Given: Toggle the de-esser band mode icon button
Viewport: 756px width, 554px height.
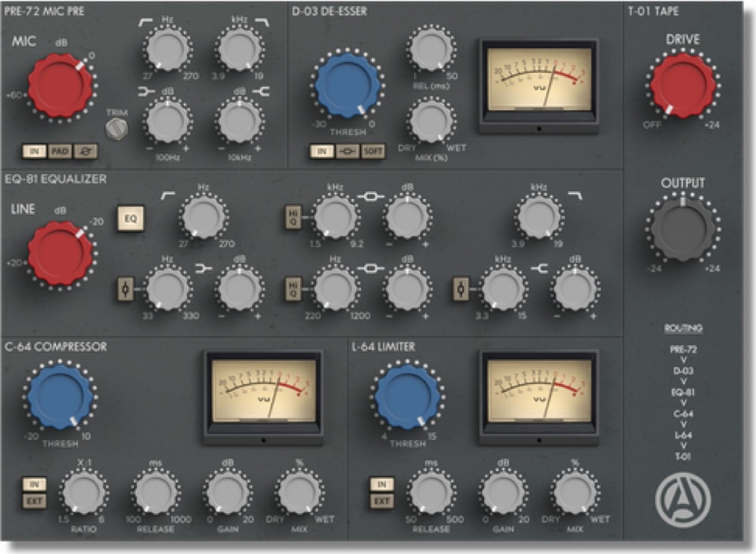Looking at the screenshot, I should tap(348, 151).
